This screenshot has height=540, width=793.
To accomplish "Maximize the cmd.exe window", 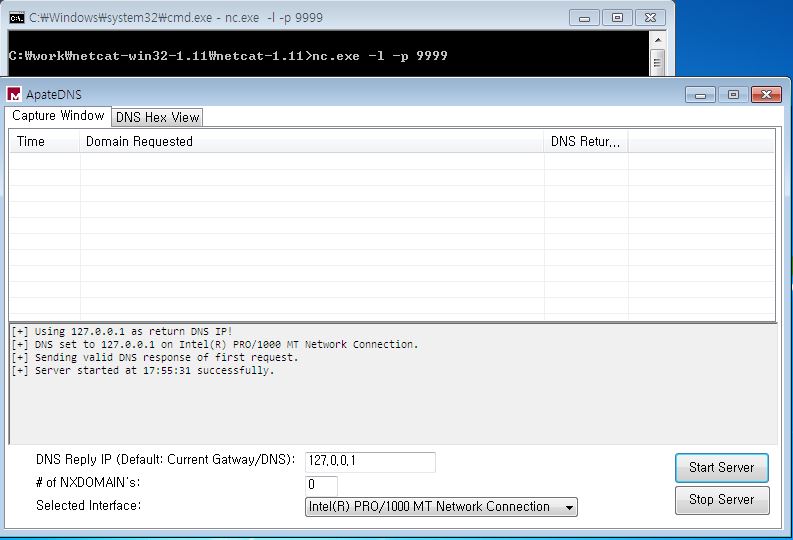I will click(618, 18).
